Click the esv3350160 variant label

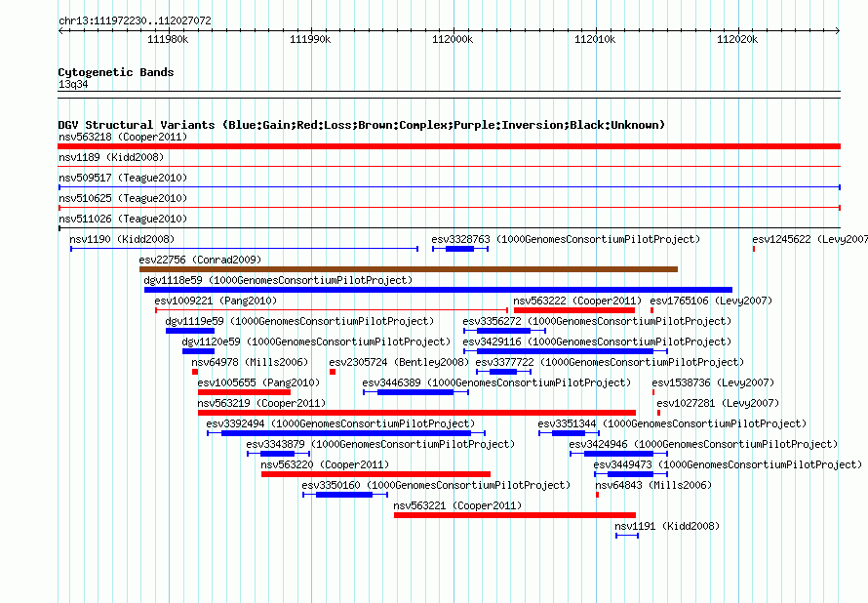(436, 485)
